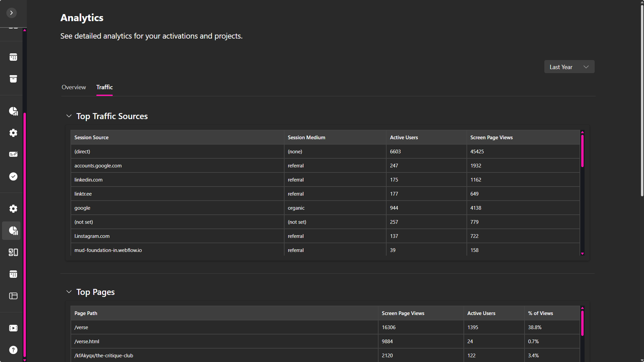Click the highlighted analytics chart sidebar icon
The width and height of the screenshot is (644, 362).
click(13, 230)
